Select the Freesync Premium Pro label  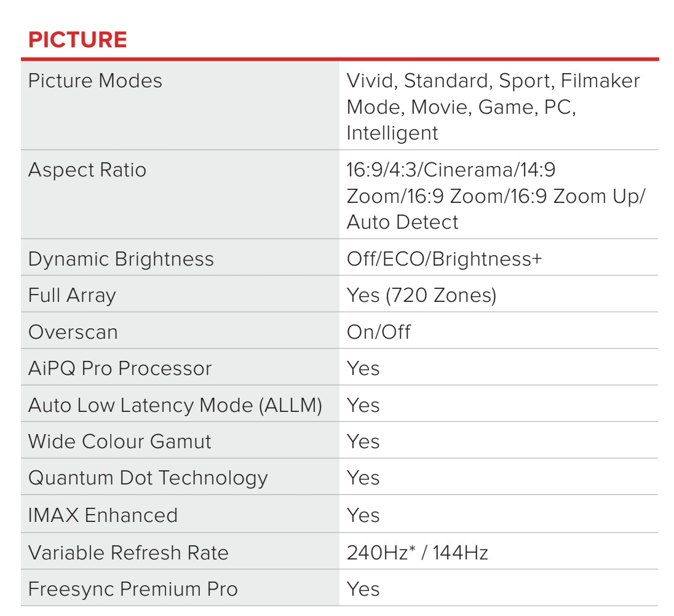pos(133,589)
